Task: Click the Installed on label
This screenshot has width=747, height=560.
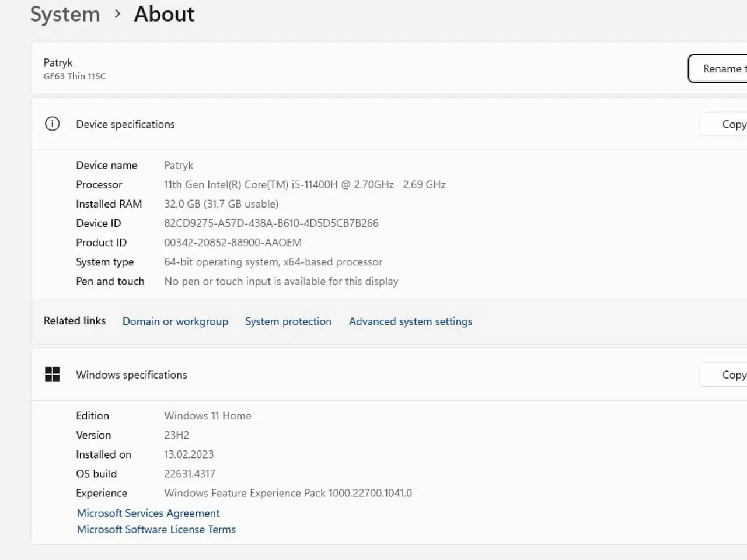Action: click(x=103, y=454)
